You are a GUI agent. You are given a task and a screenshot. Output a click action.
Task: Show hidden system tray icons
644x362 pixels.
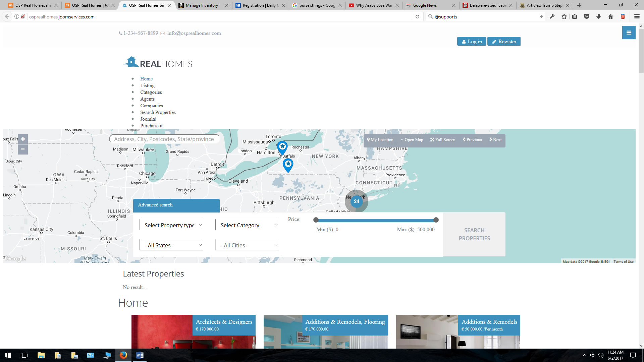coord(584,355)
